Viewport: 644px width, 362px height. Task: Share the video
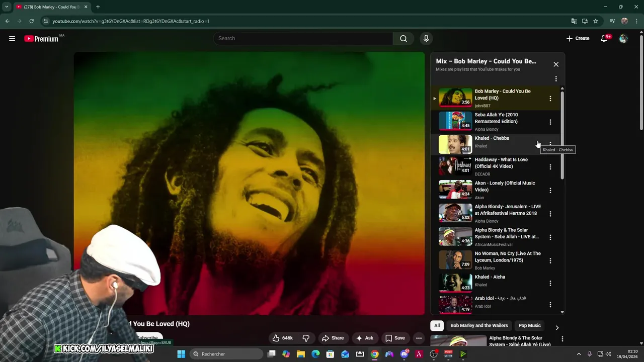[333, 338]
